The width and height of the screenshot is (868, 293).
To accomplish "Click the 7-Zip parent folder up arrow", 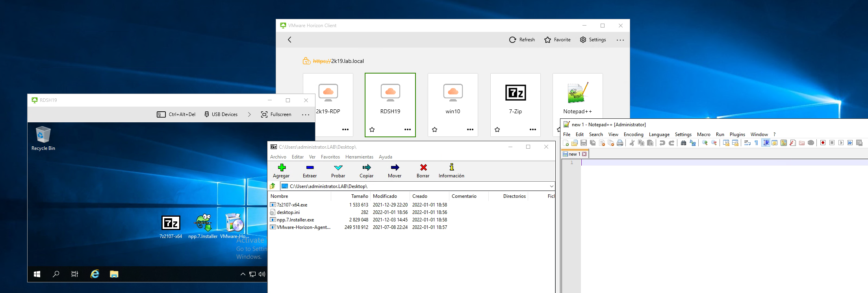I will pos(273,186).
